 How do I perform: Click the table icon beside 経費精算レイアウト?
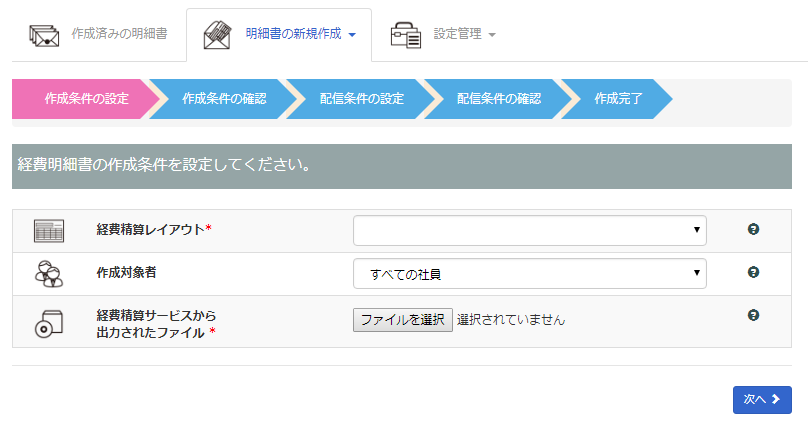point(49,230)
